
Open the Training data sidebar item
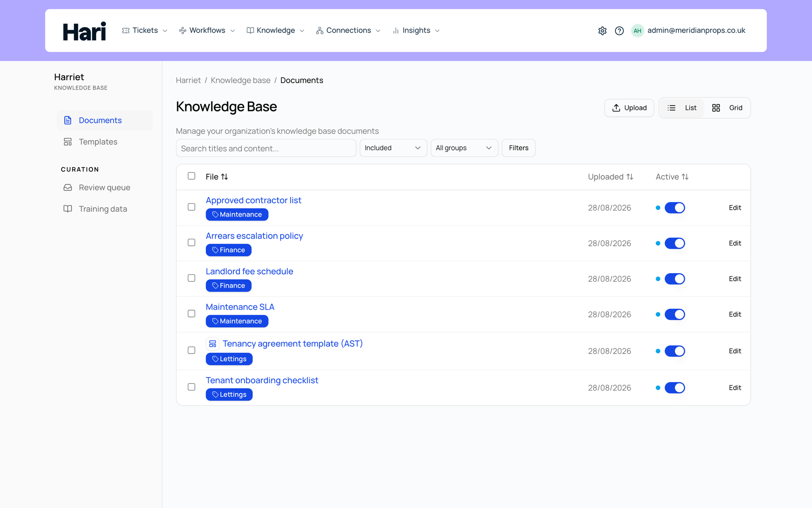(x=105, y=209)
